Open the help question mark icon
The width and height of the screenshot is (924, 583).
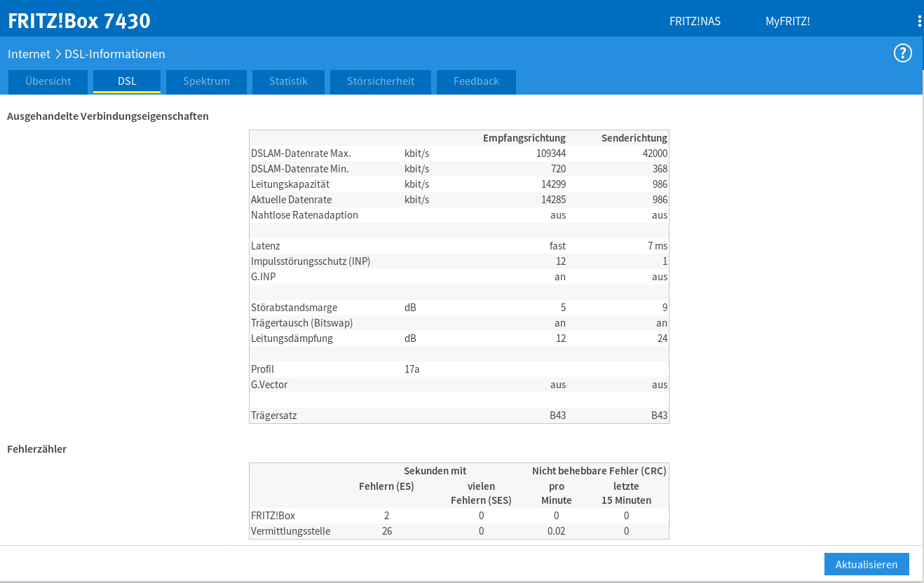(902, 53)
